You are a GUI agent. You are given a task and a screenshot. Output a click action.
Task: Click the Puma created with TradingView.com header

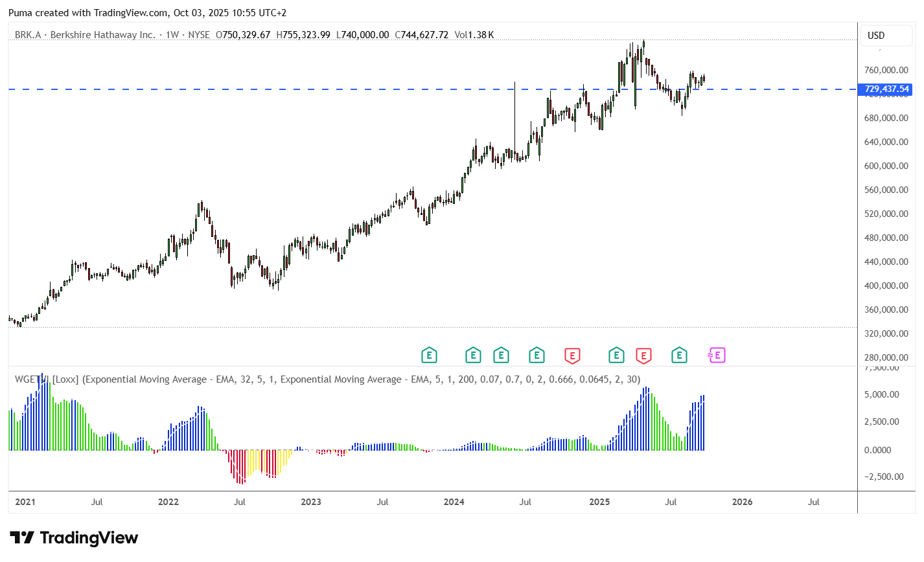pyautogui.click(x=147, y=13)
